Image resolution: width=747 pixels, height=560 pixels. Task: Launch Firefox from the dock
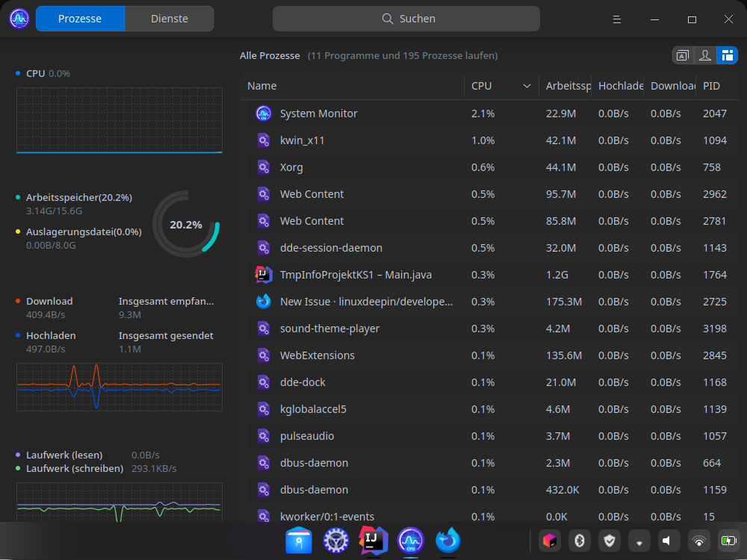[x=447, y=540]
